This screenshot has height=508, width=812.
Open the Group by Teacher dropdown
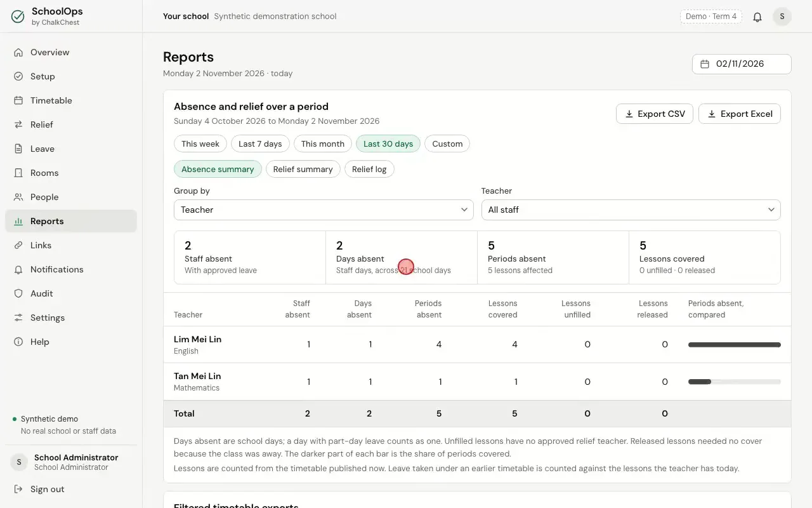pos(324,210)
